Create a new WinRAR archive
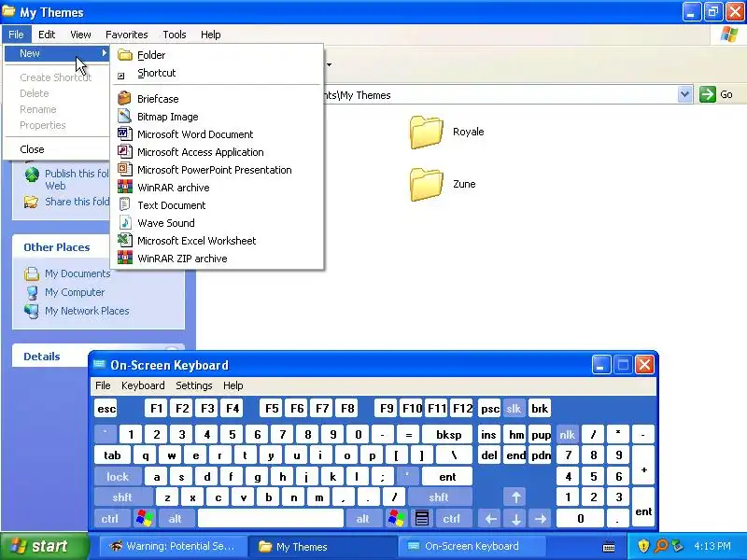This screenshot has height=560, width=747. (x=217, y=188)
